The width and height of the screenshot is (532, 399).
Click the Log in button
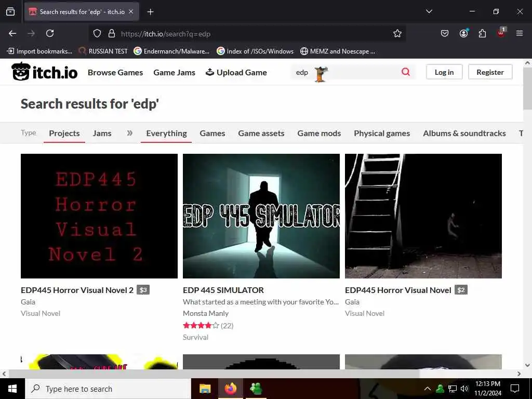444,72
